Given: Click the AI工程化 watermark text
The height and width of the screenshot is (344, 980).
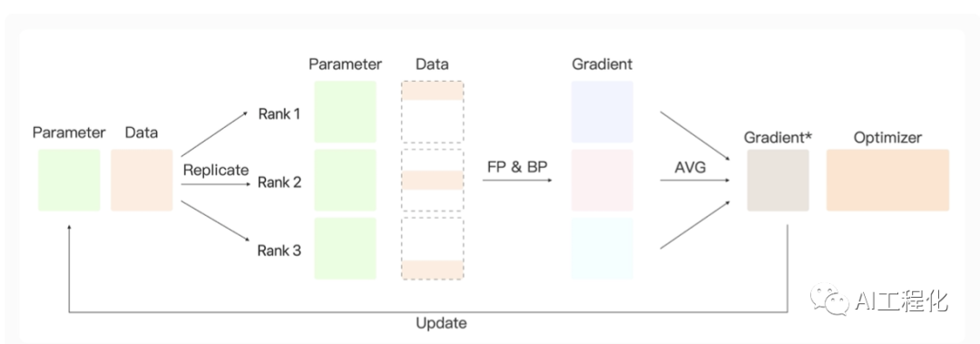Looking at the screenshot, I should 903,300.
